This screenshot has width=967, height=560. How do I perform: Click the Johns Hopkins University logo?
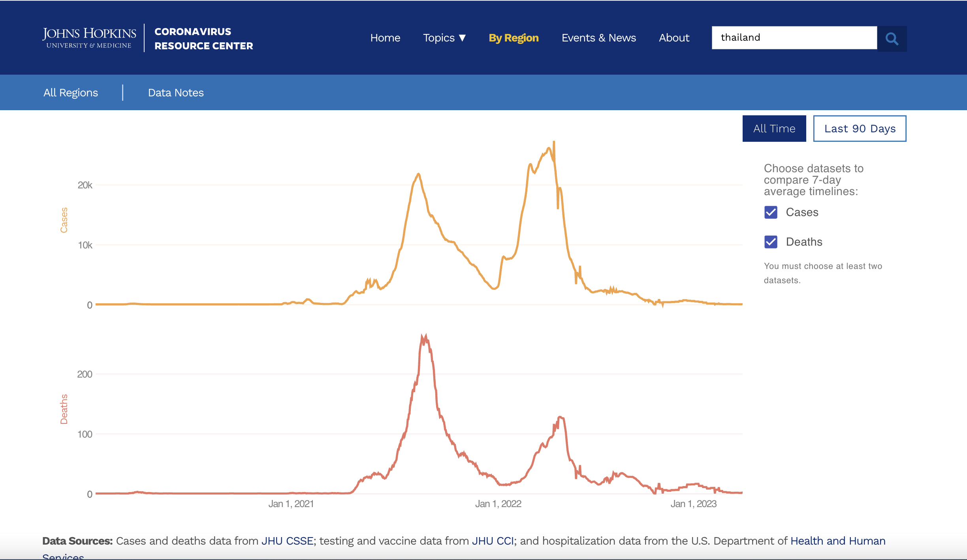click(89, 38)
